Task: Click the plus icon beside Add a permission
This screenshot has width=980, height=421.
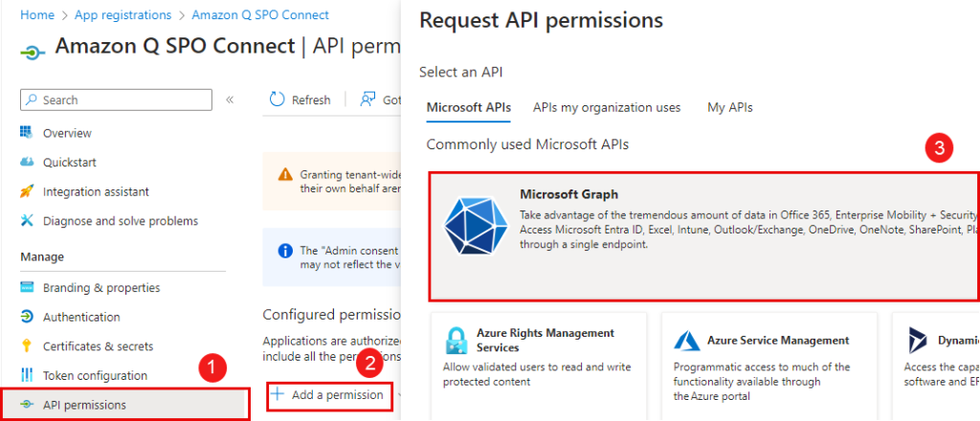Action: [x=278, y=394]
